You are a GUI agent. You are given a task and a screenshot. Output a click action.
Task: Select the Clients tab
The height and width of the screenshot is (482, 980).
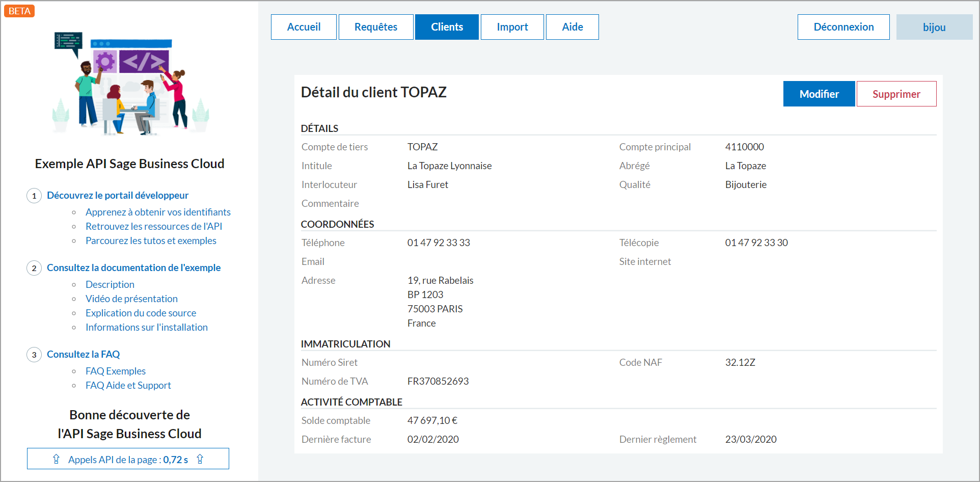(x=447, y=27)
